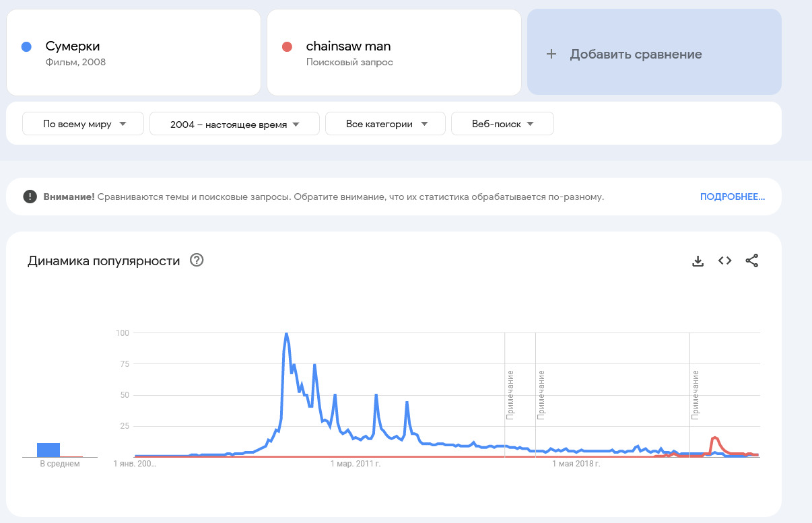Open the По всему миру region dropdown
Screen dimensions: 812x523
coord(83,124)
